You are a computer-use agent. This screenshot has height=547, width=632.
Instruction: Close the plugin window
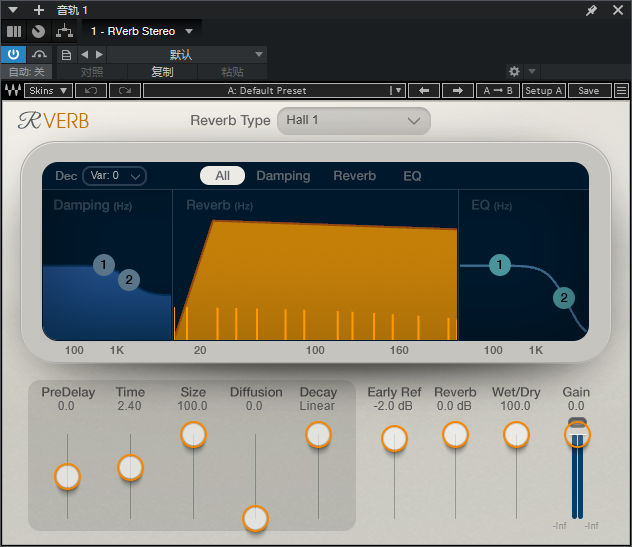(618, 10)
